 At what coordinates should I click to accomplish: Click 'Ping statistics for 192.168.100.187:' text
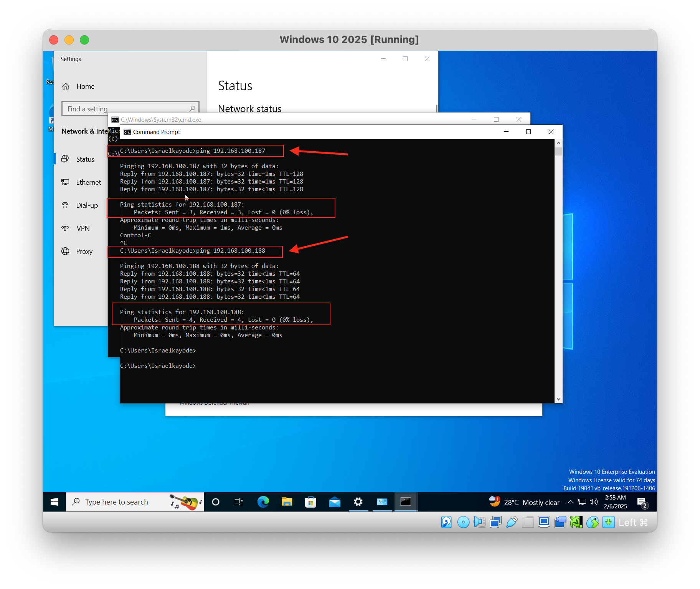(x=182, y=205)
